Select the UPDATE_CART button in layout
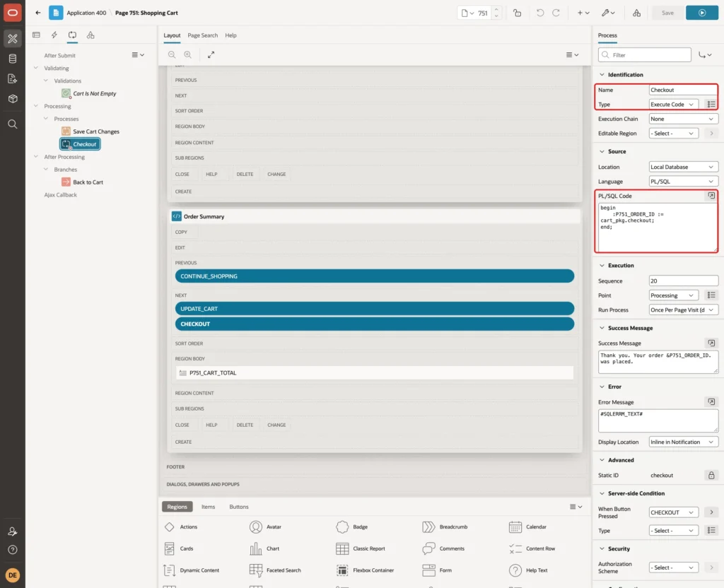The width and height of the screenshot is (724, 588). click(x=375, y=308)
